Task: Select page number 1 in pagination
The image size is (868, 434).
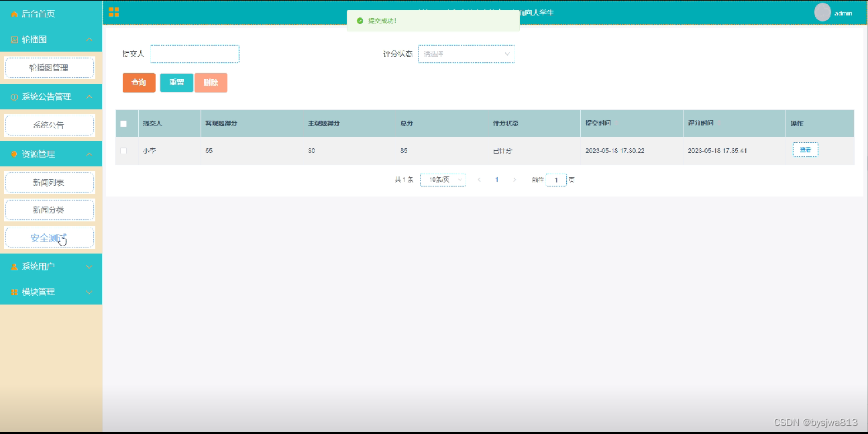Action: point(496,180)
